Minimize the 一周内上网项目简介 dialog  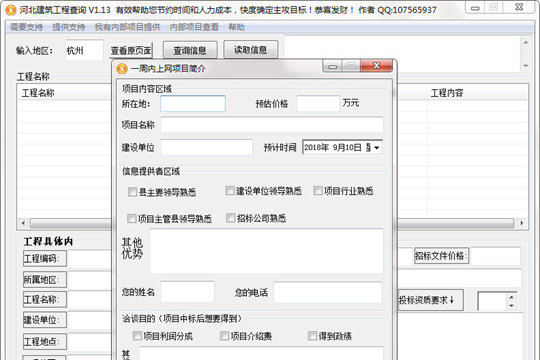click(x=332, y=66)
